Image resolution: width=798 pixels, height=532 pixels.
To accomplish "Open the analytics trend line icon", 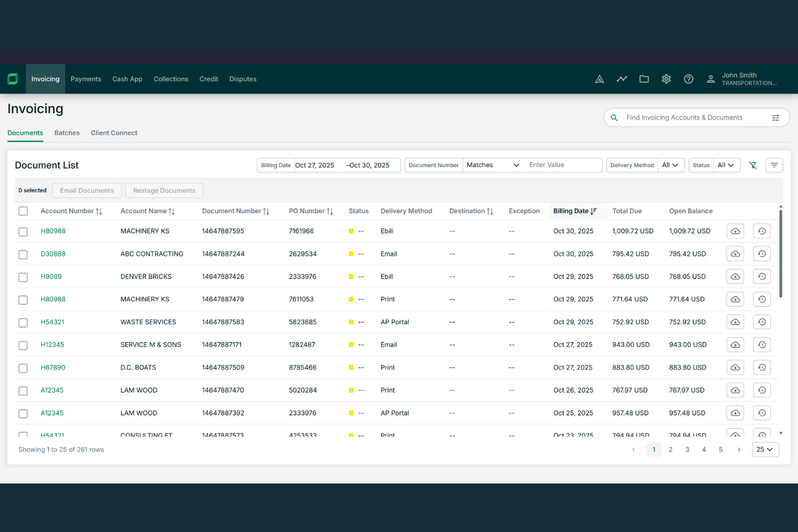I will tap(622, 79).
